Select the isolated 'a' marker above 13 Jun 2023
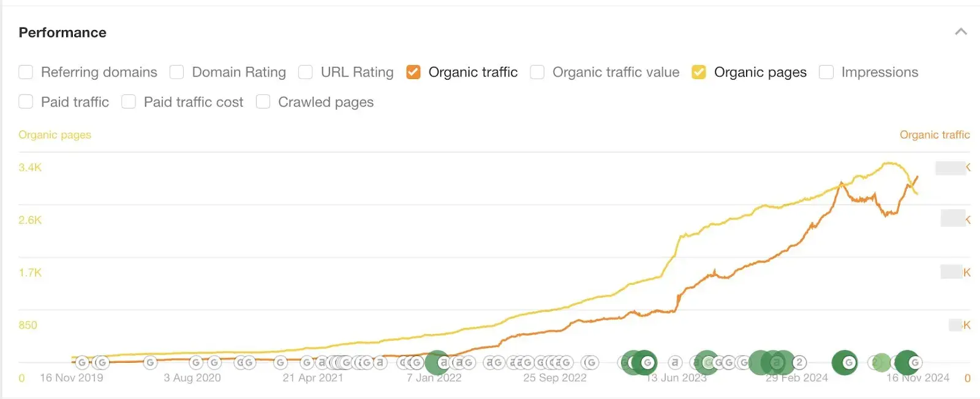 pyautogui.click(x=675, y=363)
